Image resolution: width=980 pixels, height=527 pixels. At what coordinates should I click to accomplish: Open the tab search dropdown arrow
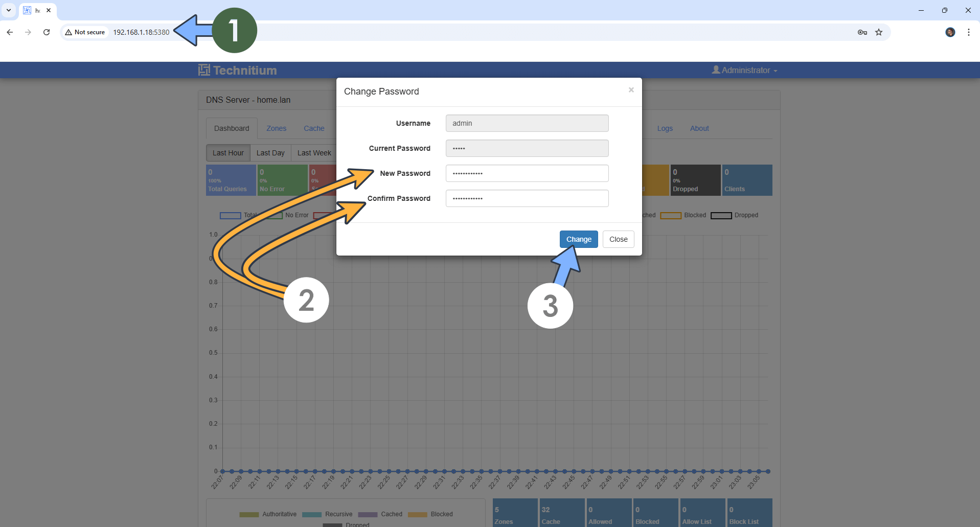(x=9, y=10)
